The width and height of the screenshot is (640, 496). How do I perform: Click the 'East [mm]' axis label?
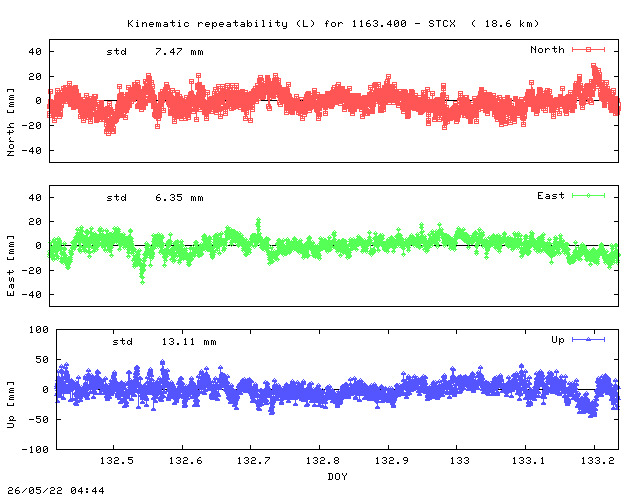(11, 266)
